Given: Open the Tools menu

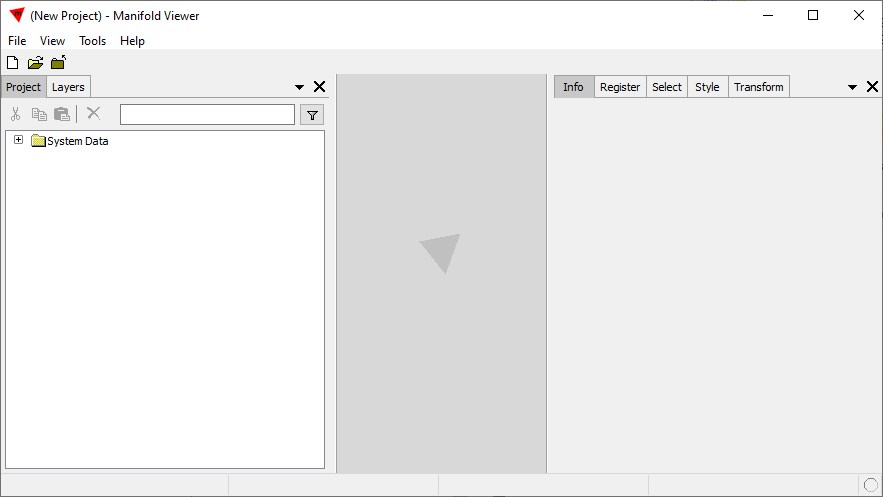Looking at the screenshot, I should tap(92, 41).
